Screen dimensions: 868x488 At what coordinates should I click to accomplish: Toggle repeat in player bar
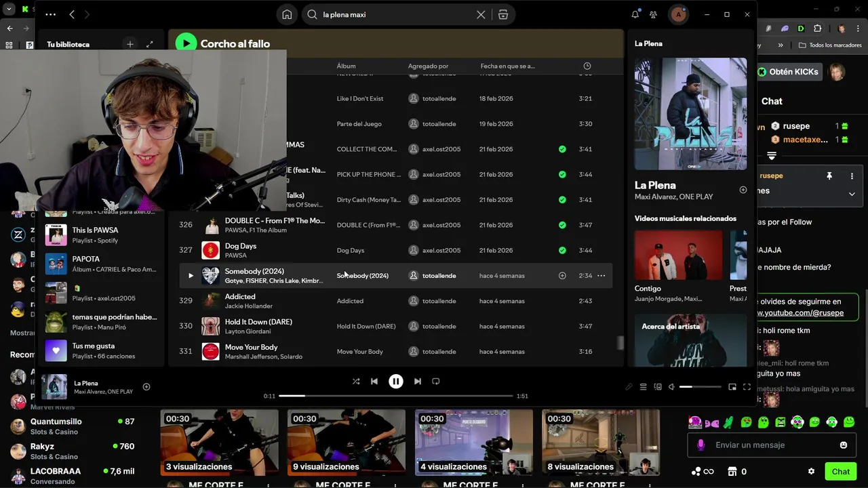coord(436,382)
